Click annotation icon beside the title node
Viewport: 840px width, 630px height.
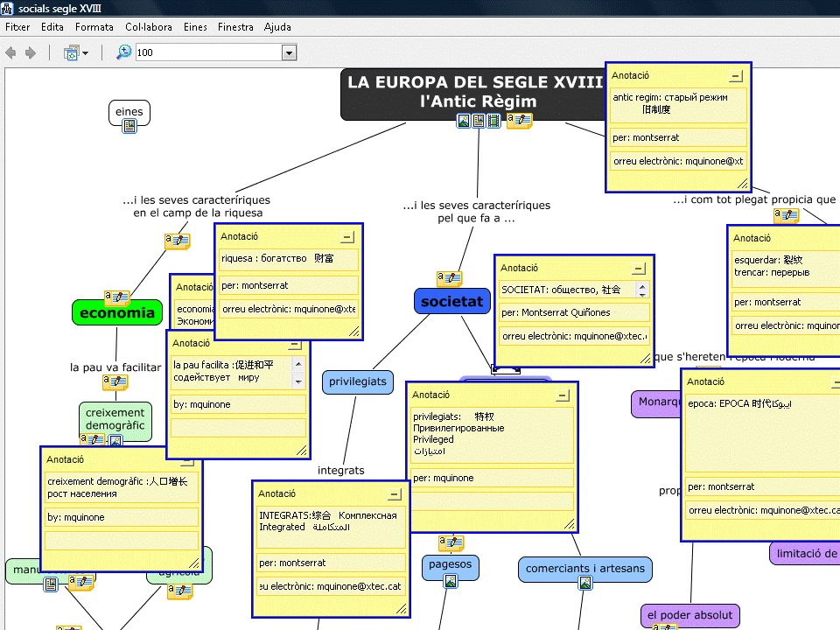pos(520,121)
